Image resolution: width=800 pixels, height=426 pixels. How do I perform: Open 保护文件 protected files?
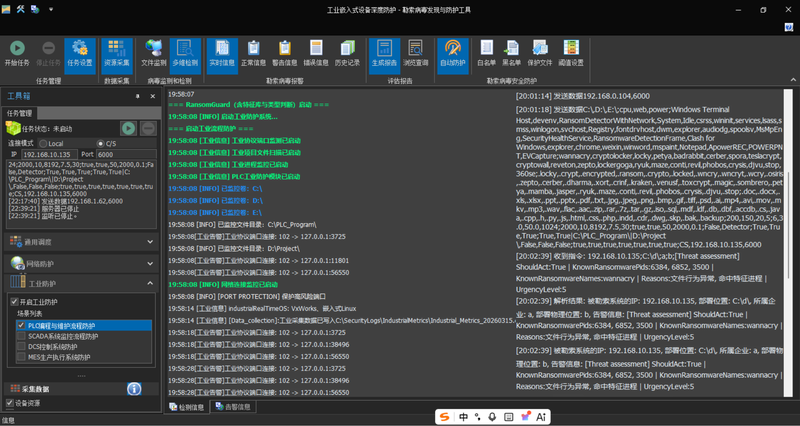(539, 54)
